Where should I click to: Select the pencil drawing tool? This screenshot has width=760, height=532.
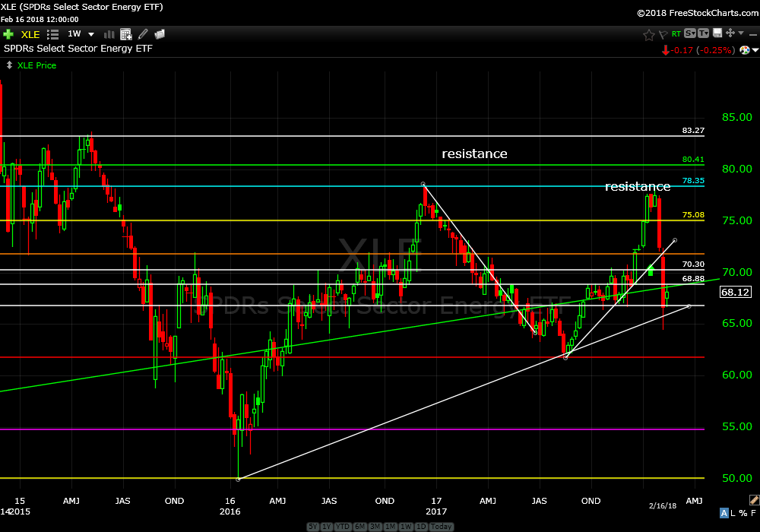coord(142,34)
